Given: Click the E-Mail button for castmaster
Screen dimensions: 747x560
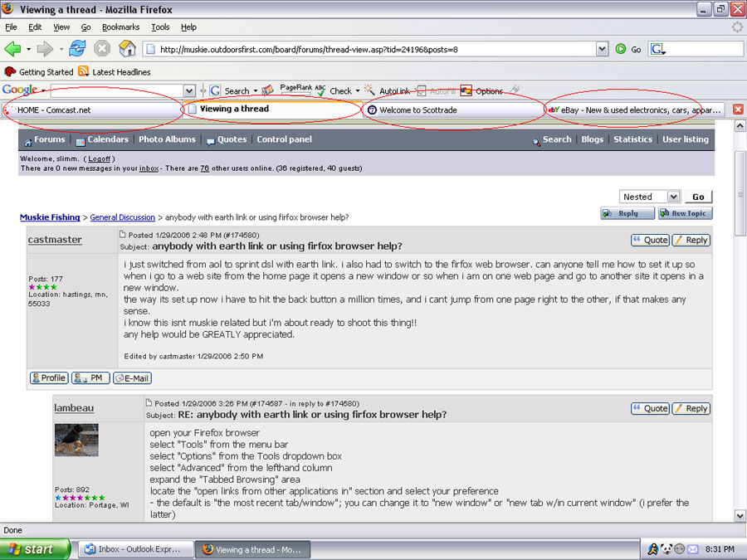Looking at the screenshot, I should tap(132, 377).
